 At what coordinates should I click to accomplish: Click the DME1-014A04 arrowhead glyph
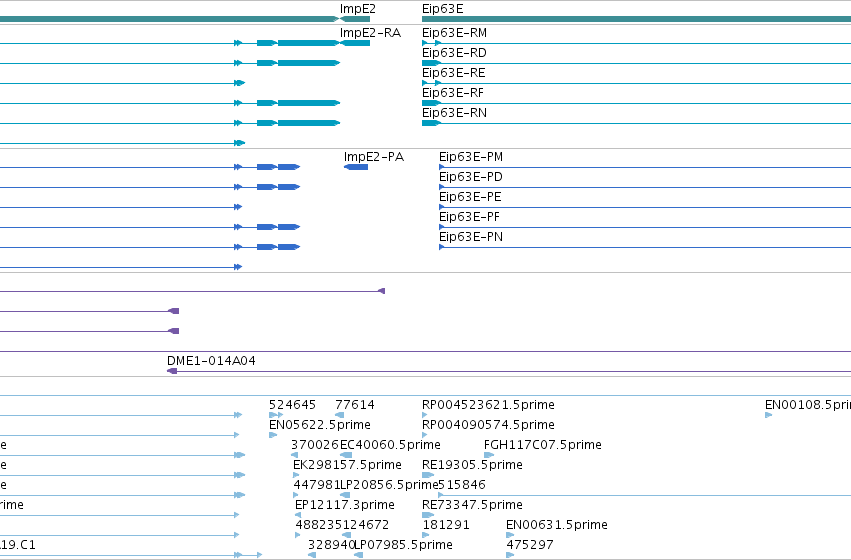coord(172,371)
